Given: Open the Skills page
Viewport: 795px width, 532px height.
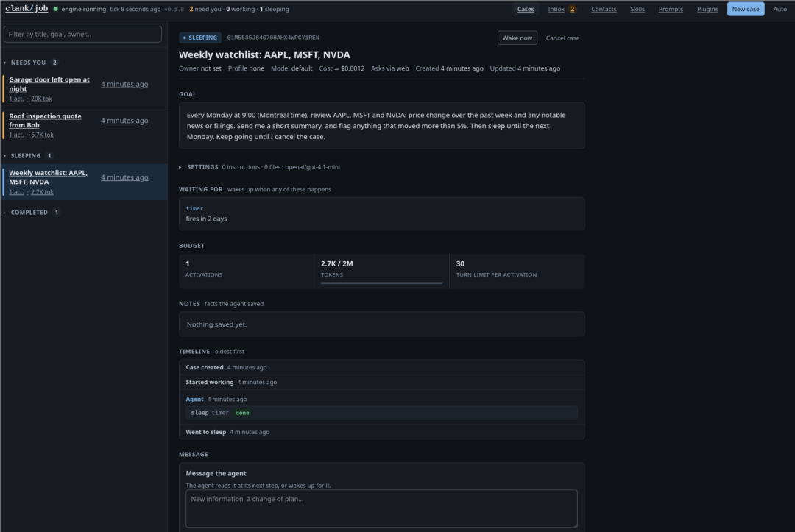Looking at the screenshot, I should (x=637, y=9).
